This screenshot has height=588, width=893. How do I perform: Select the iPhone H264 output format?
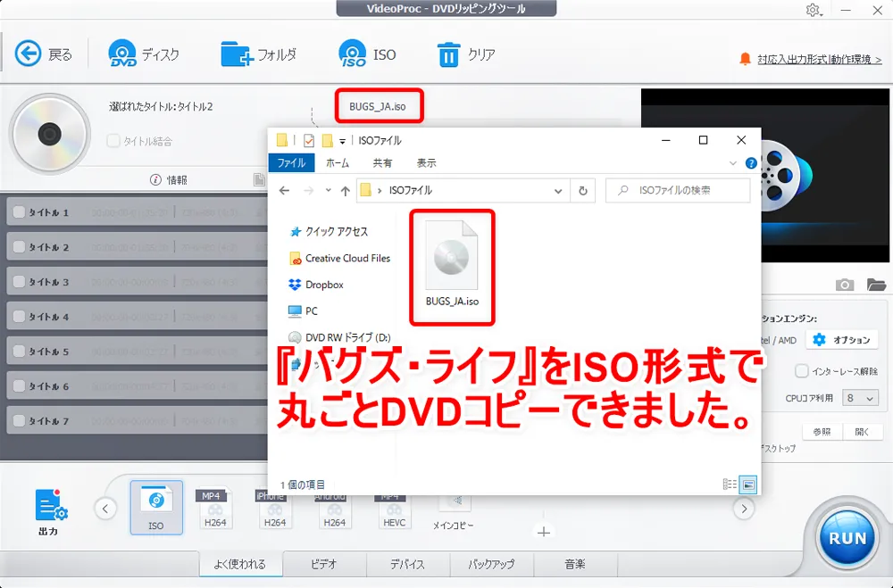[x=275, y=509]
